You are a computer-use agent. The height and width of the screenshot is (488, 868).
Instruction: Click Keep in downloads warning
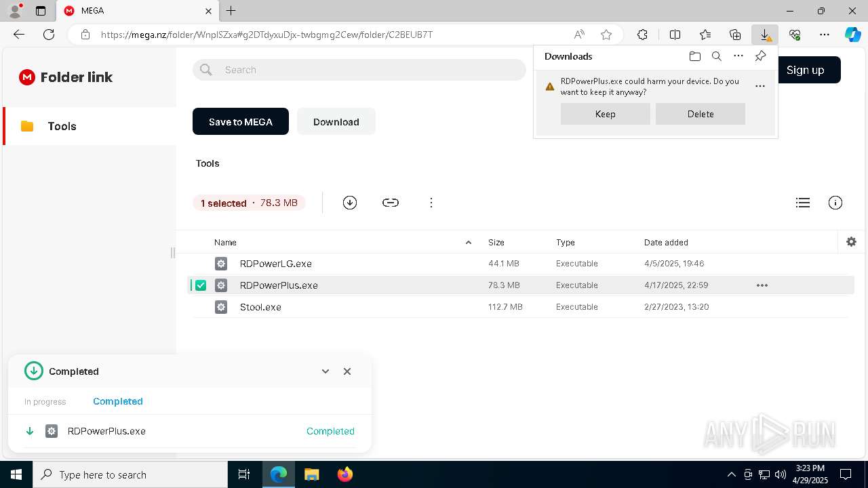coord(606,114)
